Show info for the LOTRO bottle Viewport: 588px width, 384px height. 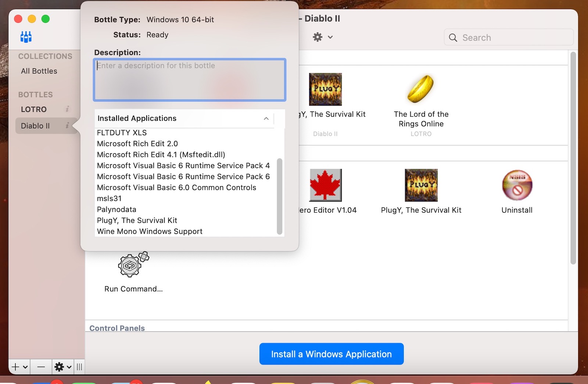(67, 109)
